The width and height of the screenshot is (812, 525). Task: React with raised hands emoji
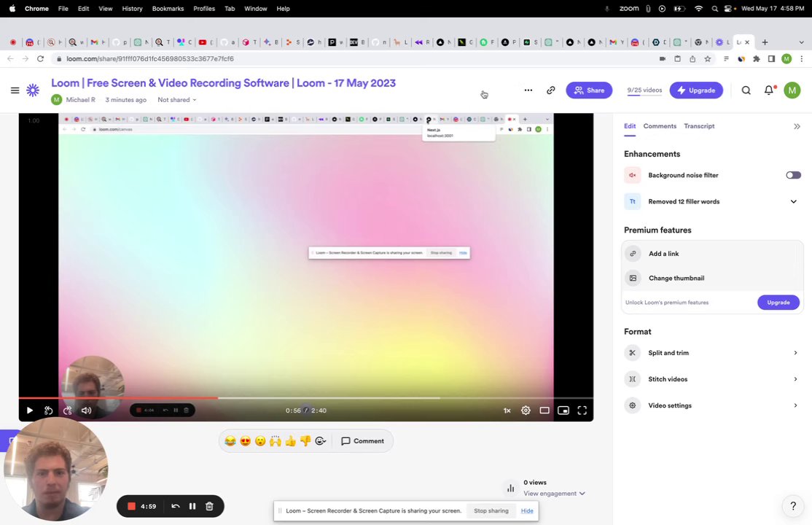click(x=275, y=441)
